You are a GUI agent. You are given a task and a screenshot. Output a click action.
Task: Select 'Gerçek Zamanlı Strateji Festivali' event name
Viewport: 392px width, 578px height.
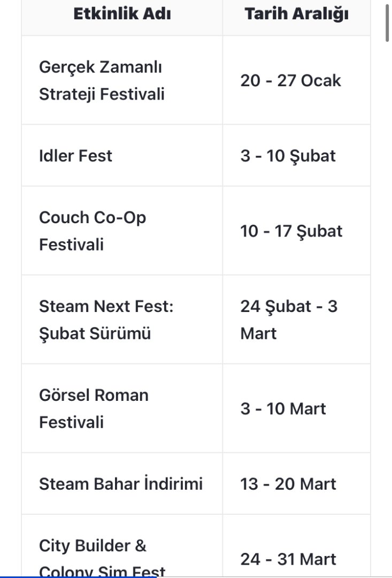coord(102,81)
